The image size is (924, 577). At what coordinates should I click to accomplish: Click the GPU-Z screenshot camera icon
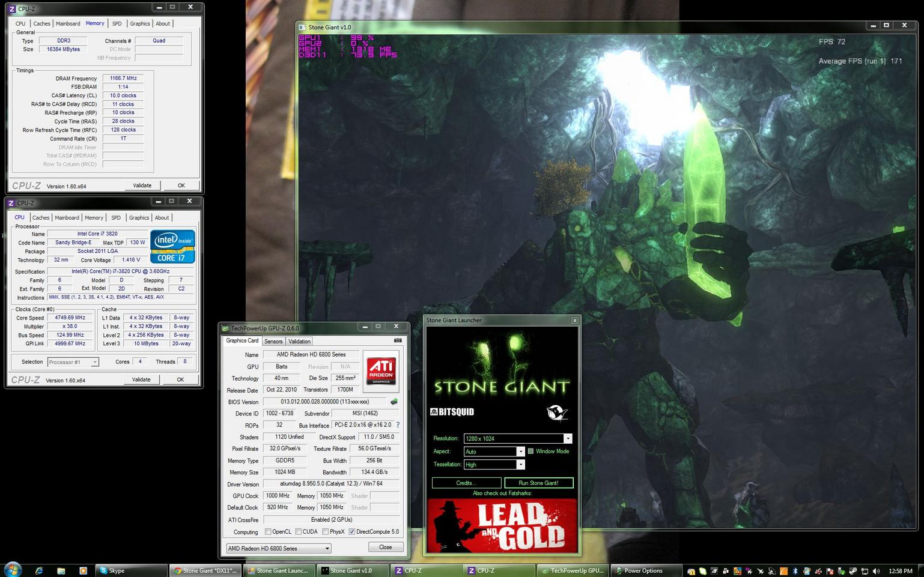pyautogui.click(x=397, y=340)
